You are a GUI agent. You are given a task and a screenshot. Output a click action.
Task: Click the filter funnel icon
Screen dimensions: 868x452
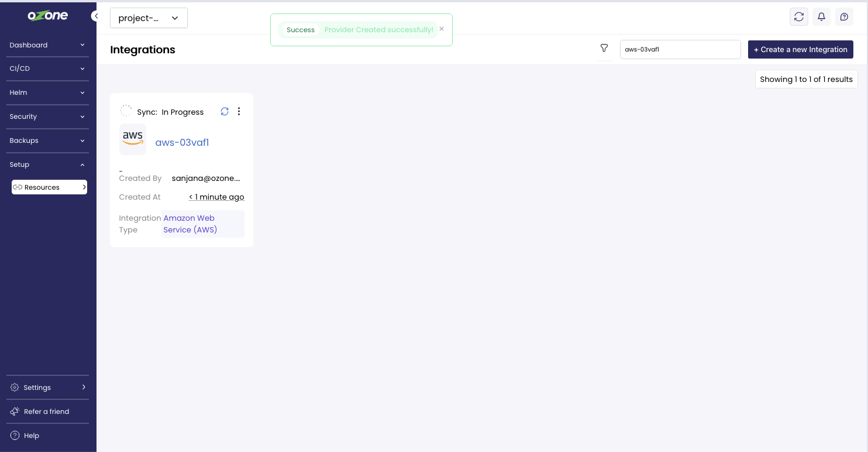pyautogui.click(x=604, y=49)
